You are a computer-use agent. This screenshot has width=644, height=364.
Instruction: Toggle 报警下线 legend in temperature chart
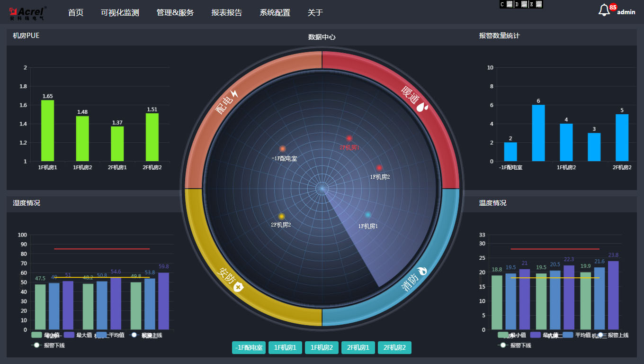pos(514,345)
